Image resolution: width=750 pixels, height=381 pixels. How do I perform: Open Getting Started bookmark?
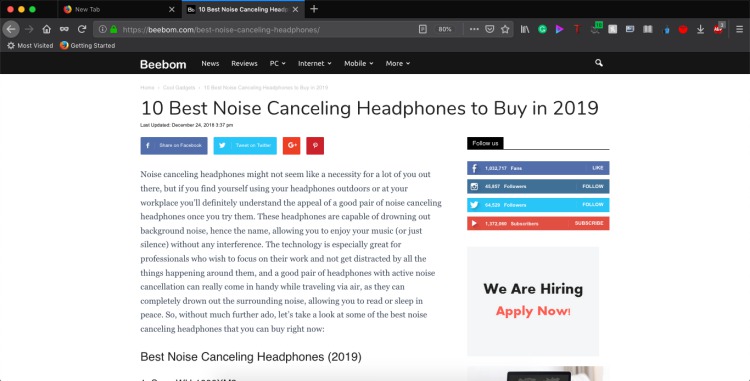click(x=88, y=45)
